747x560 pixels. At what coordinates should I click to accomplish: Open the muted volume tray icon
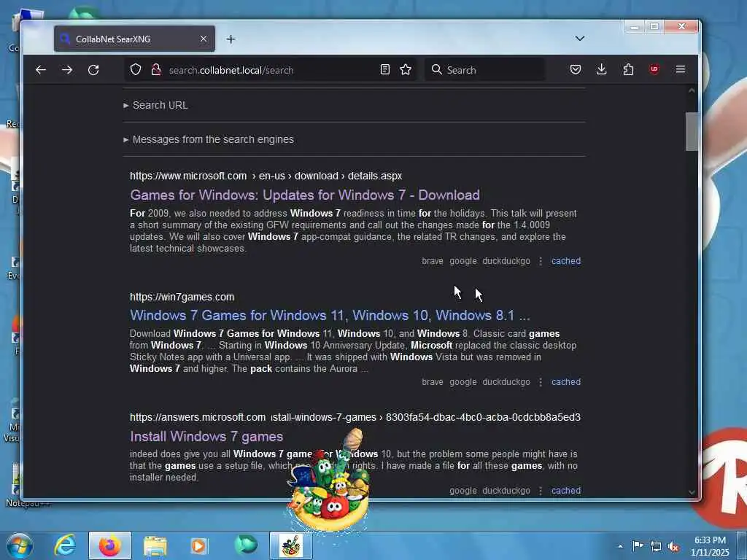coord(673,547)
